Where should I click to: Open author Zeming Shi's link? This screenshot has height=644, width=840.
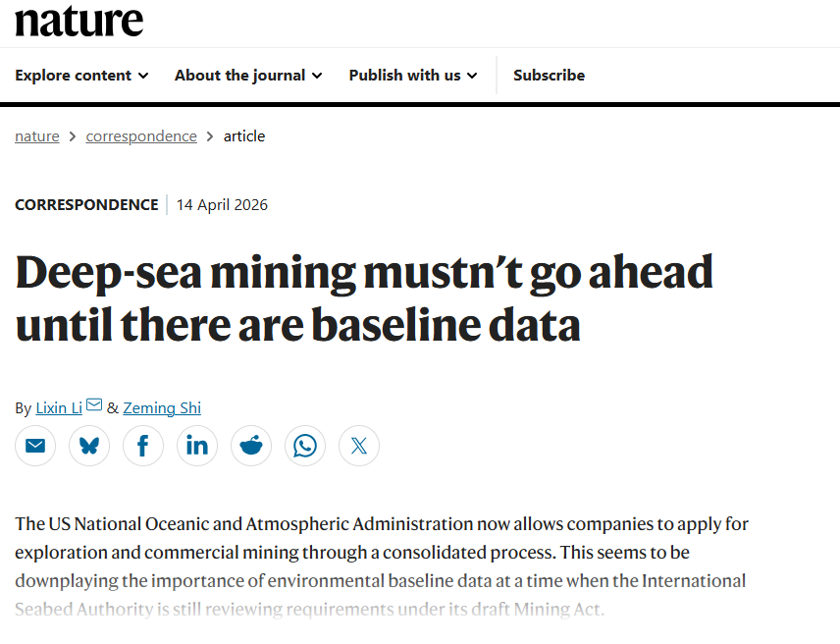click(162, 408)
